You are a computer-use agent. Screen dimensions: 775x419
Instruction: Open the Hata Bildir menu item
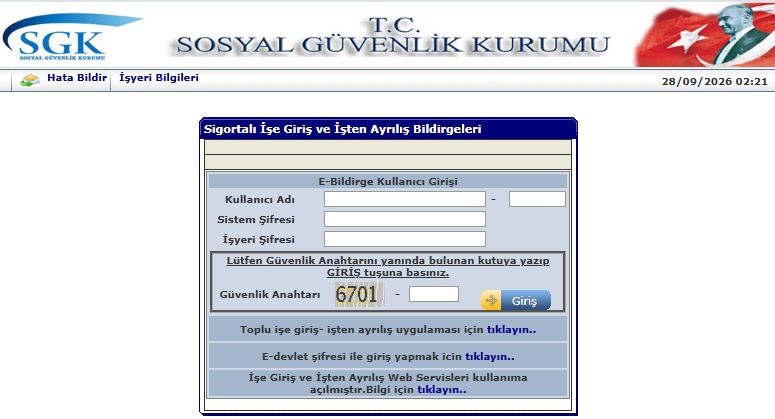77,78
